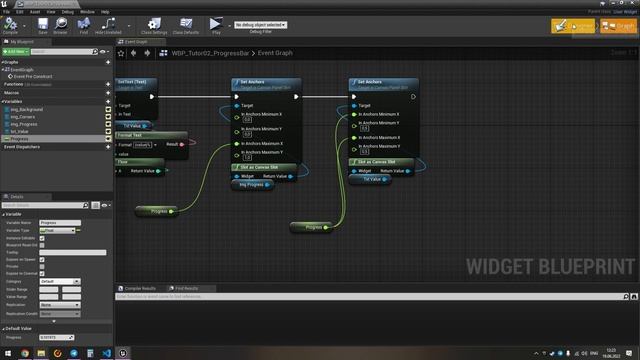Toggle visibility of Img_Background variable
This screenshot has height=360, width=640.
pyautogui.click(x=108, y=109)
